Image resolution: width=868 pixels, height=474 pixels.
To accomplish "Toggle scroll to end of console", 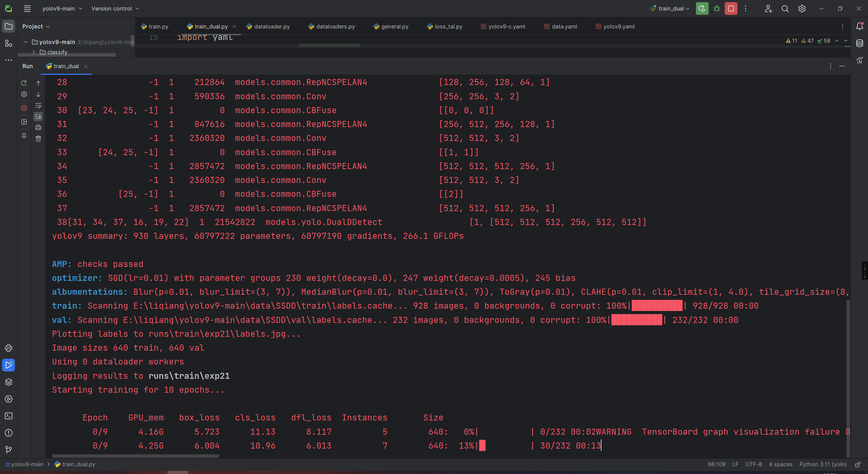I will tap(38, 117).
